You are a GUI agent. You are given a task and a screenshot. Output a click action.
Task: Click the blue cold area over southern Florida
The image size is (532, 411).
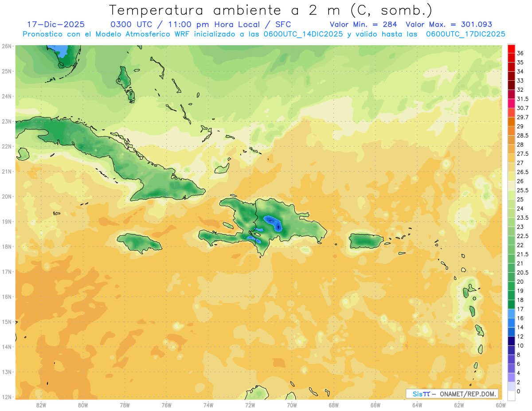tap(59, 50)
